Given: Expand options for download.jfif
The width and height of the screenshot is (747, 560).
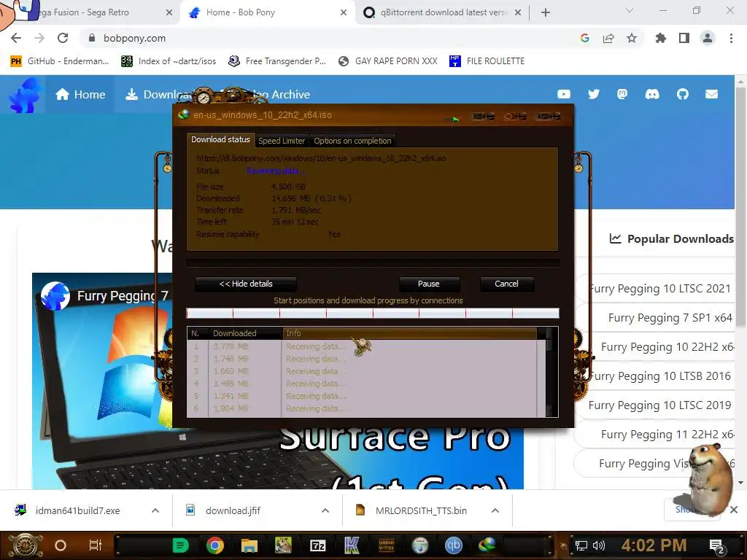Looking at the screenshot, I should [325, 510].
